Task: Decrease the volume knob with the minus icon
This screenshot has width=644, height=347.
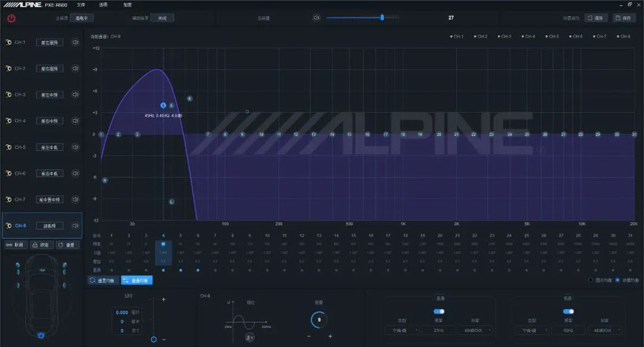Action: pos(309,336)
